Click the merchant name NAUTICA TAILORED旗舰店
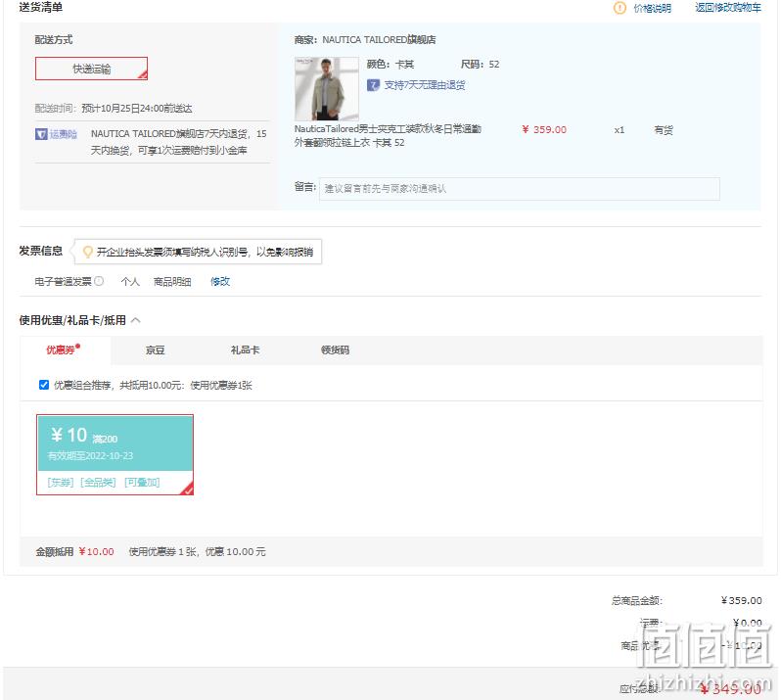 click(x=379, y=40)
